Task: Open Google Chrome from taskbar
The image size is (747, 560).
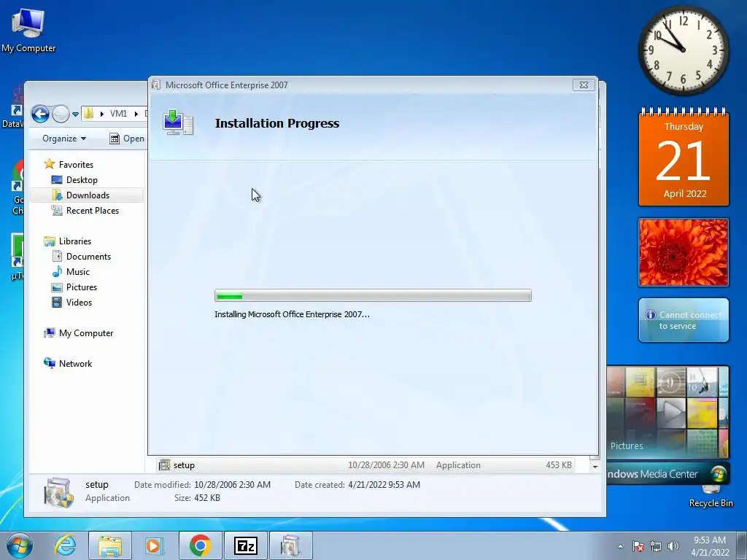Action: (201, 545)
